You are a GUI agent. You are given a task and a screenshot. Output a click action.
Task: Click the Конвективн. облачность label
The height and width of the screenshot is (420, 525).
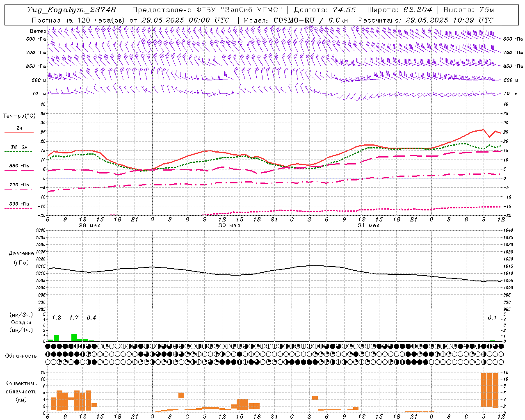21,388
